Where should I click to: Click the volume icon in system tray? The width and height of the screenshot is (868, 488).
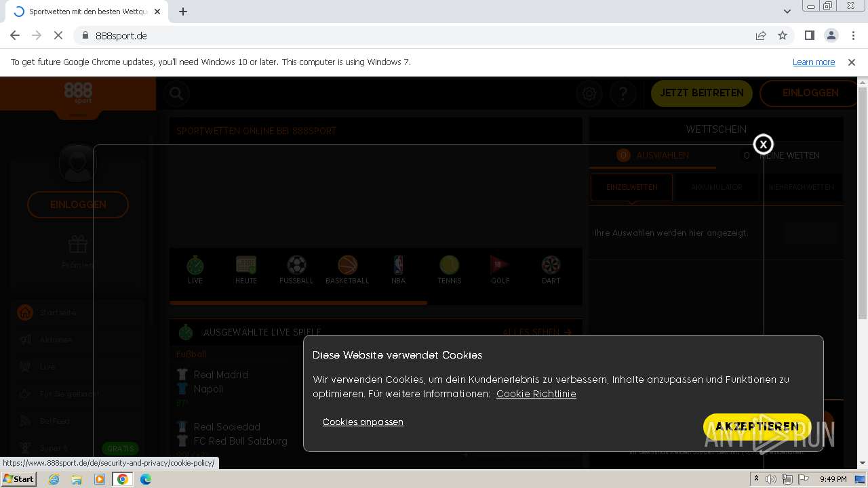tap(771, 479)
